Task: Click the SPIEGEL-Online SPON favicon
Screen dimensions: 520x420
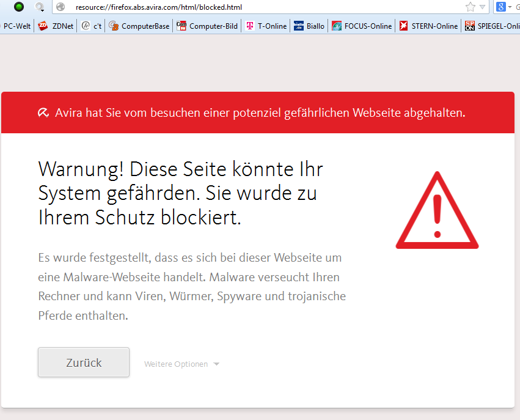Action: [x=470, y=26]
